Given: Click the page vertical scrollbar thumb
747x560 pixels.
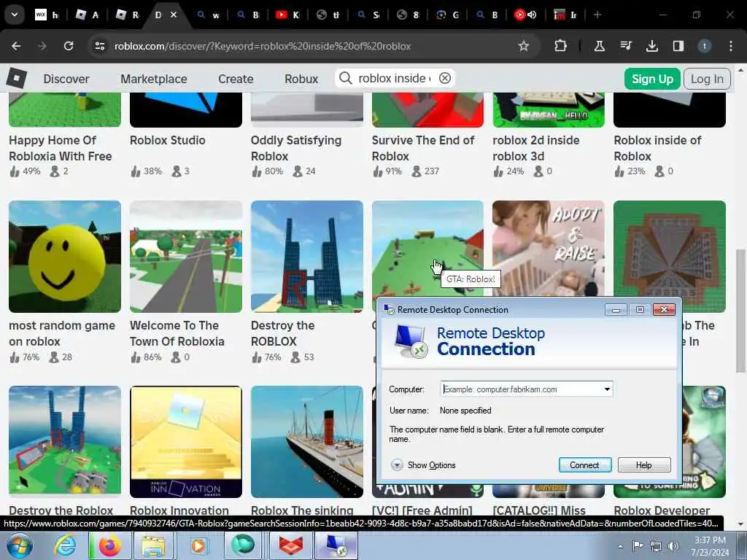Looking at the screenshot, I should (741, 311).
